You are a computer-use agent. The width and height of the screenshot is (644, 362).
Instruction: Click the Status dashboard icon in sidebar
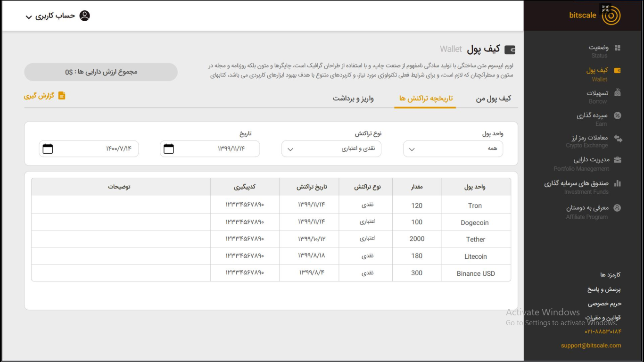(617, 48)
